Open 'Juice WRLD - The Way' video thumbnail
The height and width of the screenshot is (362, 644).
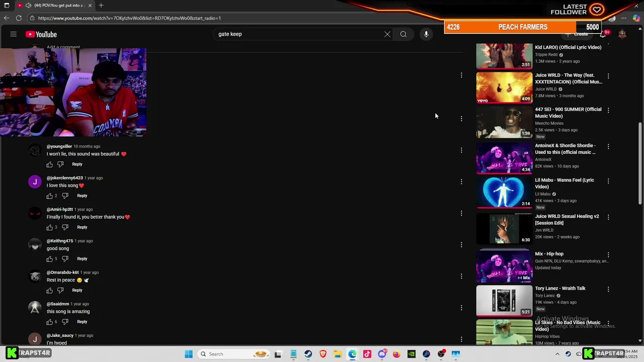pyautogui.click(x=504, y=88)
